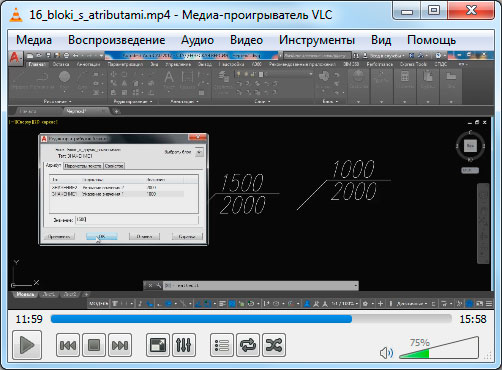Click value input field in attribute dialog
The width and height of the screenshot is (502, 370).
[137, 220]
